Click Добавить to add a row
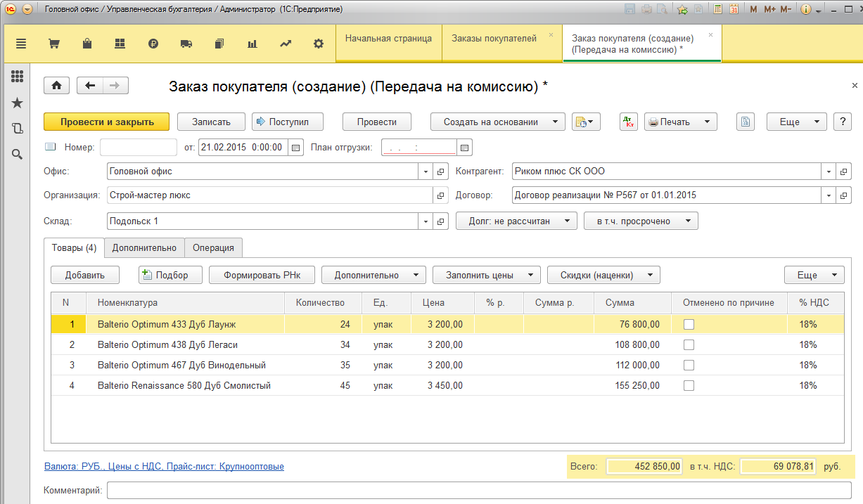Viewport: 863px width, 504px height. [85, 275]
